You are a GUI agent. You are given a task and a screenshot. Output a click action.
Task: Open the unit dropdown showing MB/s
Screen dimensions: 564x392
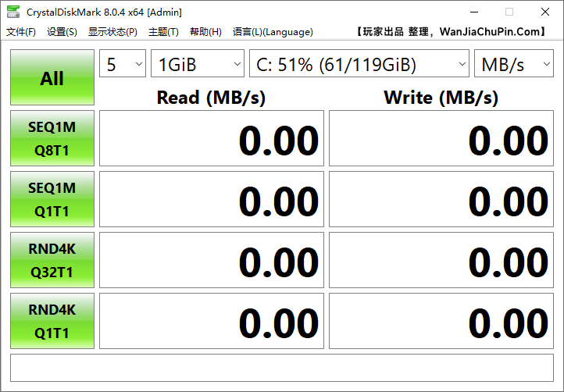click(x=514, y=63)
